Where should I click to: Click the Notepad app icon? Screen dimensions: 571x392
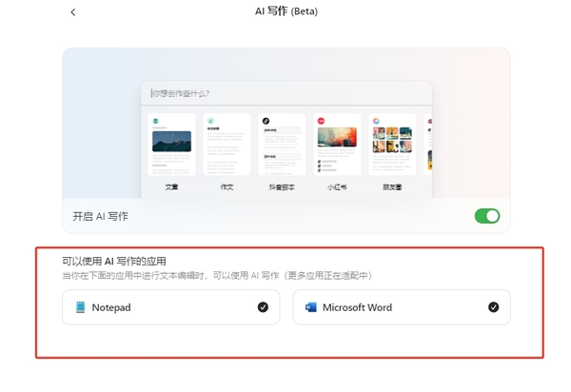click(x=81, y=307)
